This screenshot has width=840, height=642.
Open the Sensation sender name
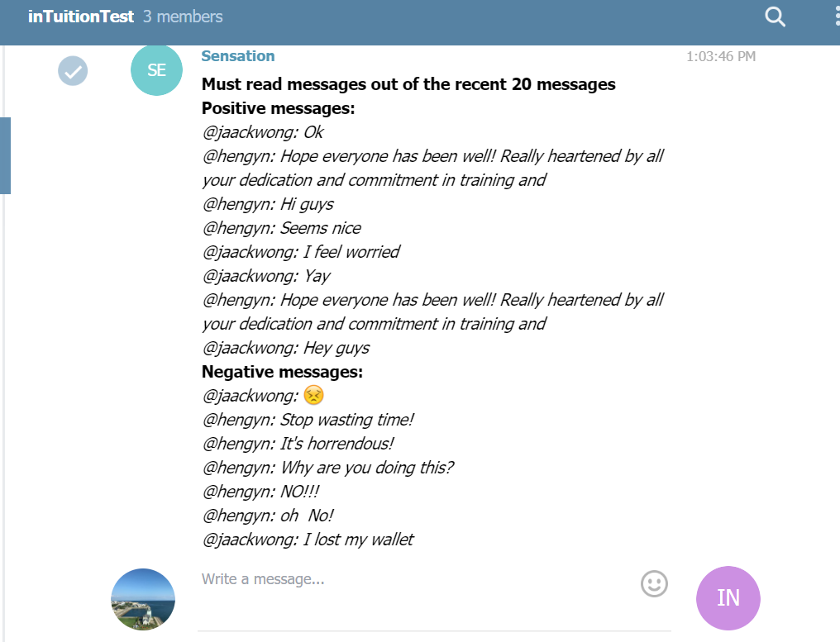click(238, 55)
